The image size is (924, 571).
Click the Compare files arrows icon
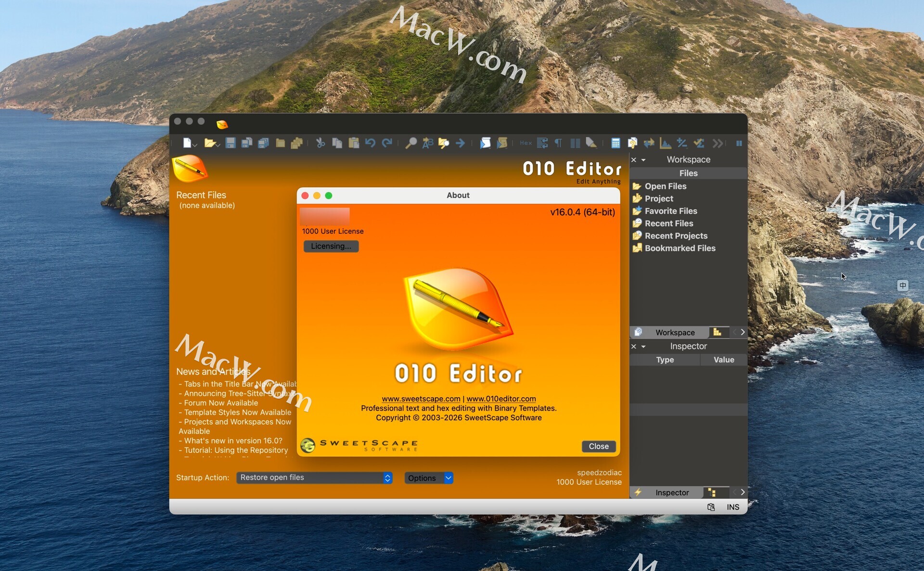click(x=649, y=143)
